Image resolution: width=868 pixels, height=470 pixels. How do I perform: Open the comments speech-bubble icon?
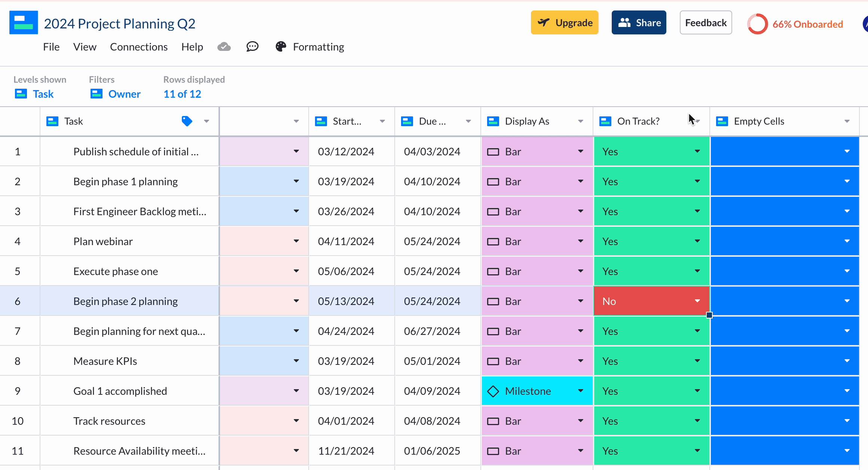(252, 46)
